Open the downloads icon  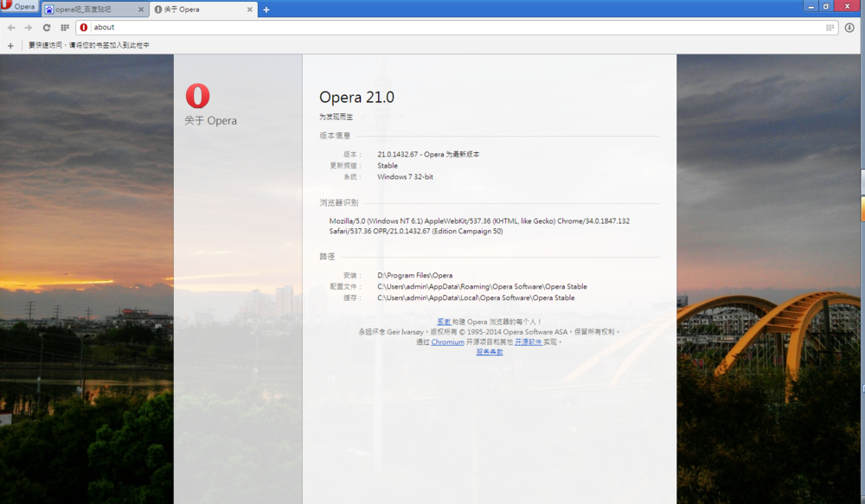(x=849, y=28)
